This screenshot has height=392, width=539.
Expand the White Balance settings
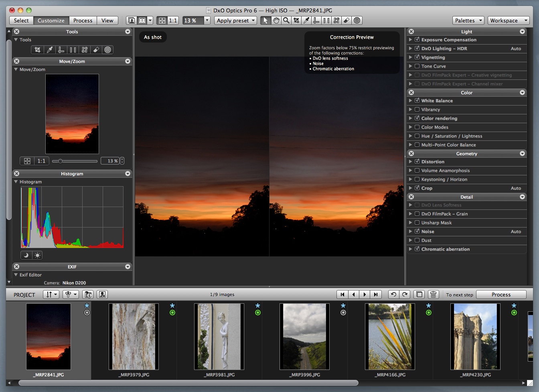click(410, 101)
